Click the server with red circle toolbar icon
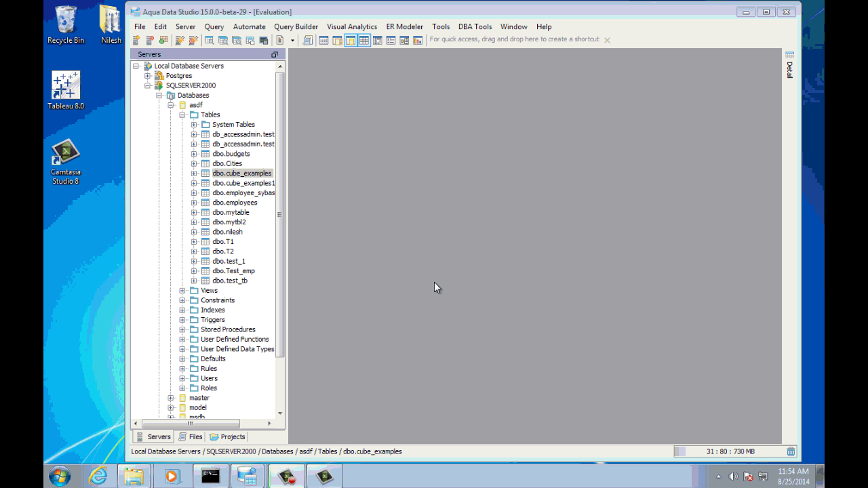The height and width of the screenshot is (488, 868). pos(150,41)
